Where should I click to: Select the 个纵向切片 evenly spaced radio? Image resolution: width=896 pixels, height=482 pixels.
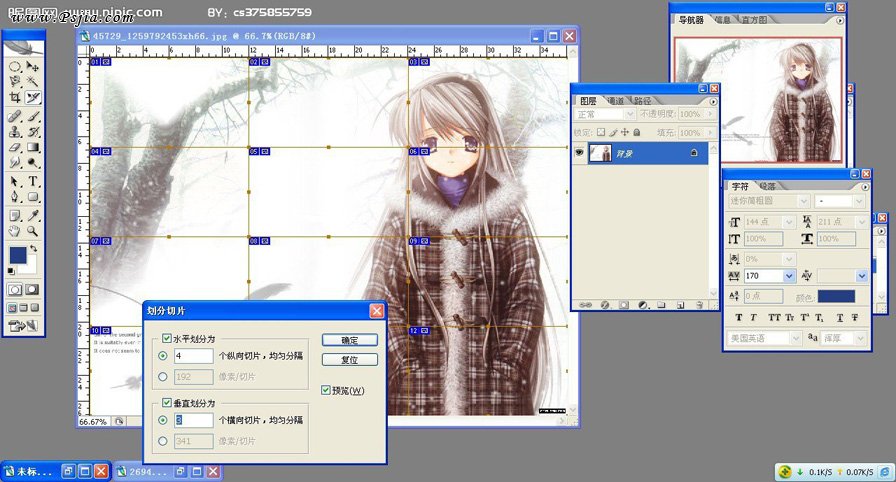(x=163, y=355)
